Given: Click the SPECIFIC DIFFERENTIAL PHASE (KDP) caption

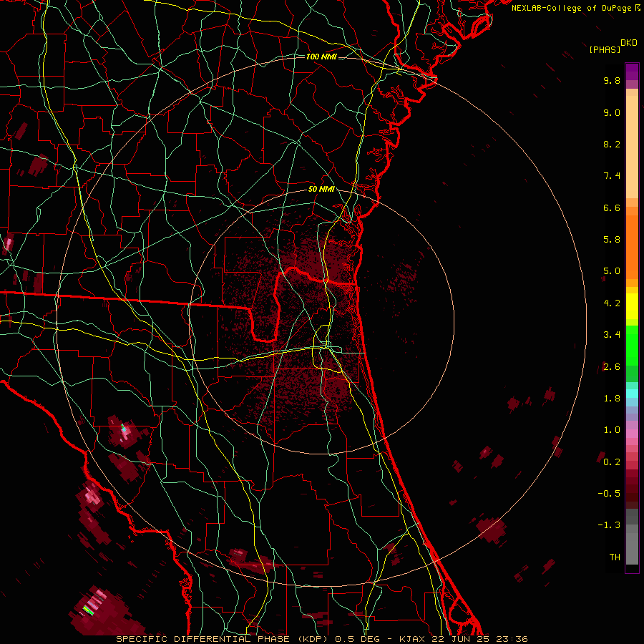Looking at the screenshot, I should (223, 639).
